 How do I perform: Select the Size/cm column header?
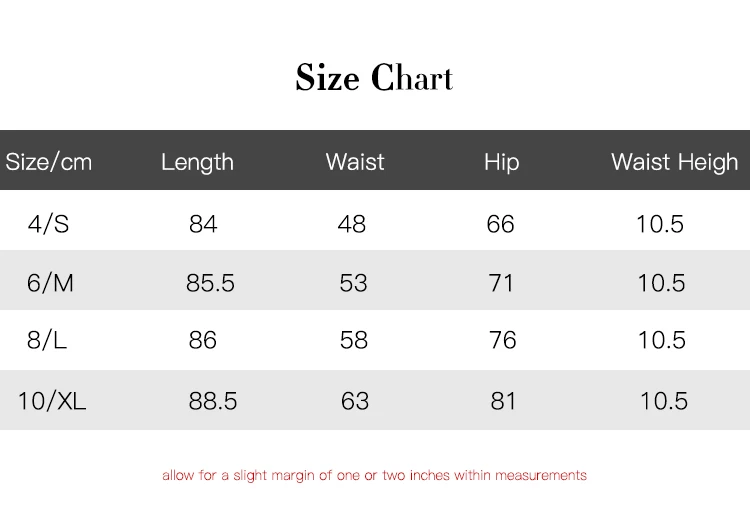click(49, 162)
